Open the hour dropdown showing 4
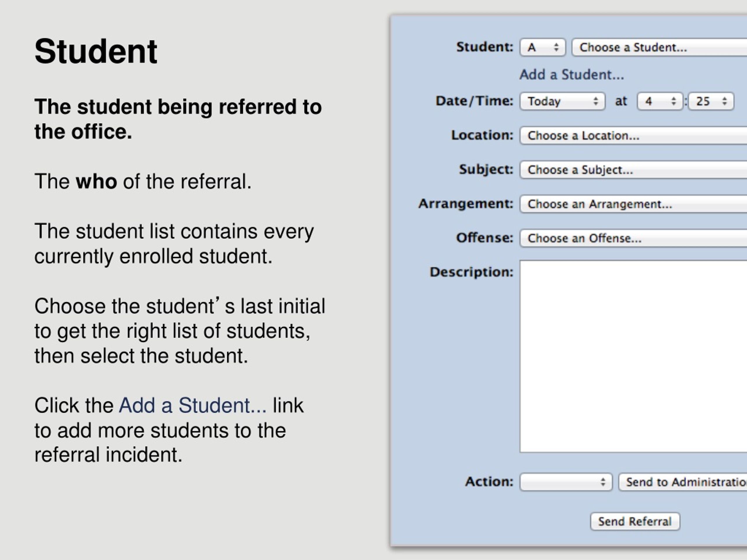 click(660, 101)
